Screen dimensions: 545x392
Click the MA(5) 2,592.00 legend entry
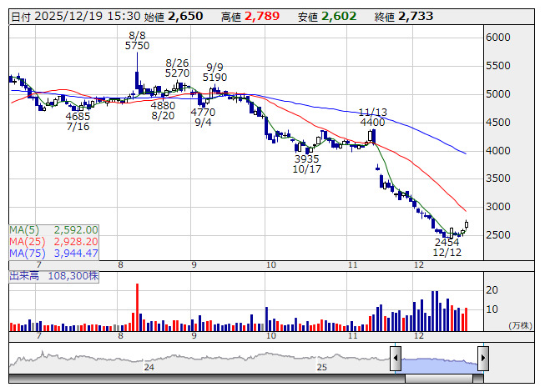click(x=54, y=230)
